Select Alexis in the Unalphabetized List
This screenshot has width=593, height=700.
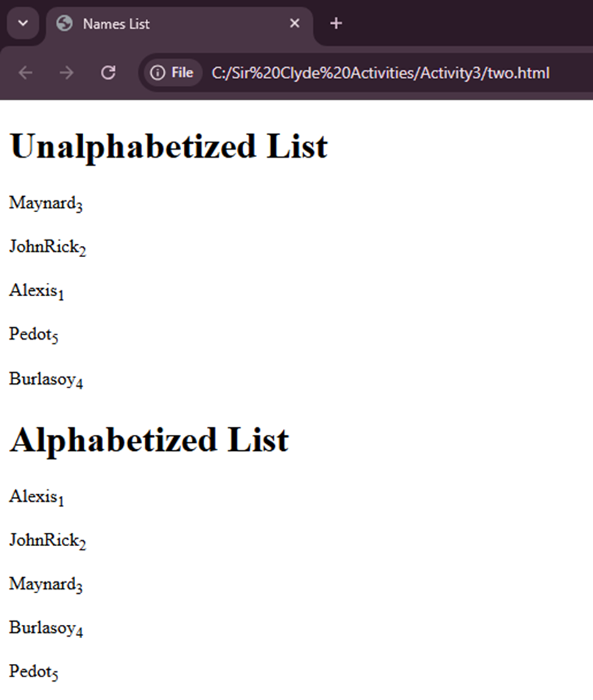coord(36,291)
